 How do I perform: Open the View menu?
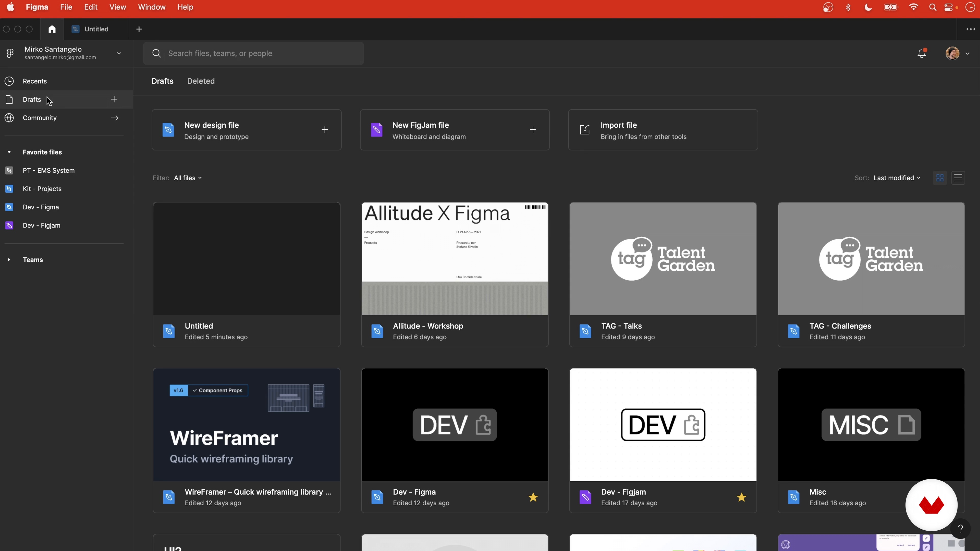point(118,7)
